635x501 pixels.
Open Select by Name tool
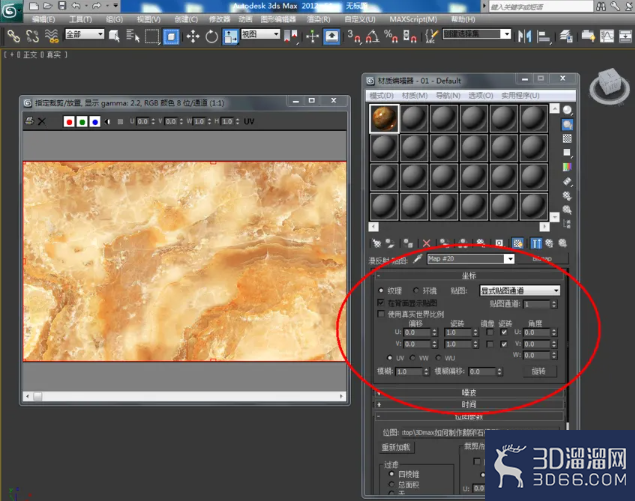tap(132, 36)
